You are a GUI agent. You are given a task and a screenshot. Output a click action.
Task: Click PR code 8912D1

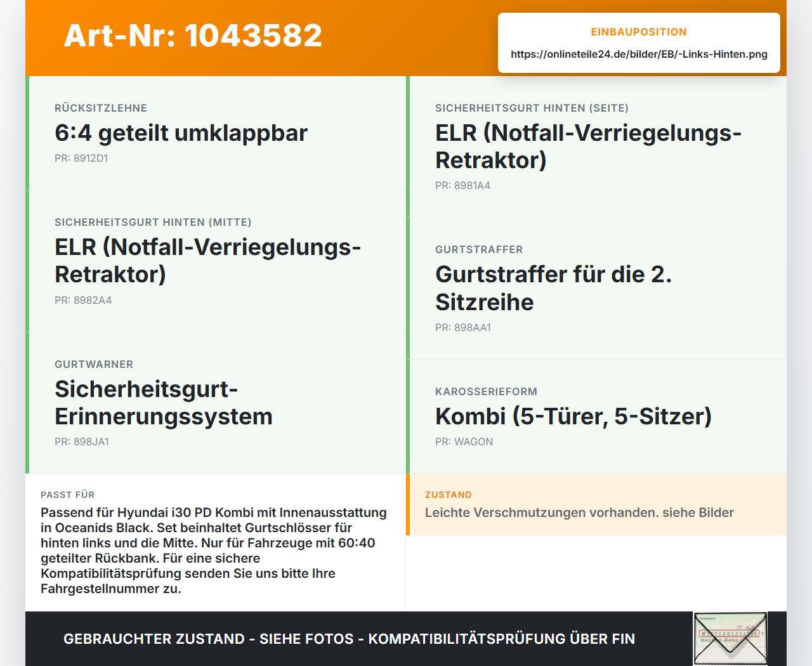(x=81, y=159)
